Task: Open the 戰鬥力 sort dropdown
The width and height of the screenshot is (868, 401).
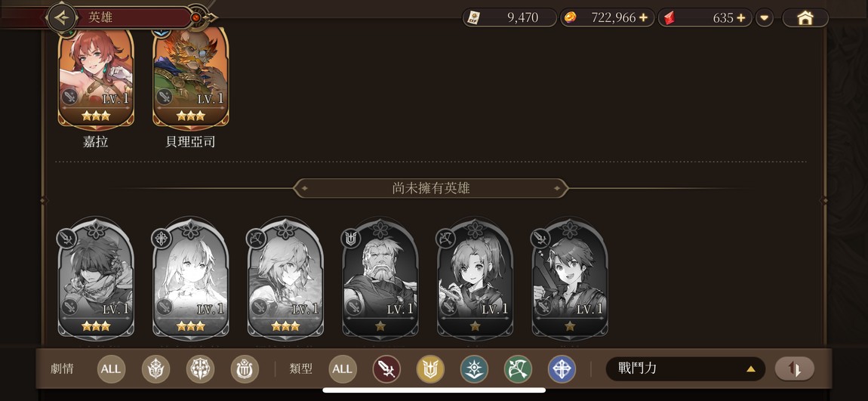Action: (x=685, y=369)
